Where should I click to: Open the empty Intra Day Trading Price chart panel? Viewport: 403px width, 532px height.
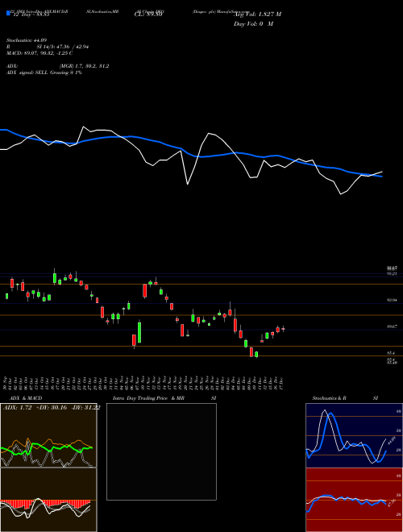click(161, 451)
